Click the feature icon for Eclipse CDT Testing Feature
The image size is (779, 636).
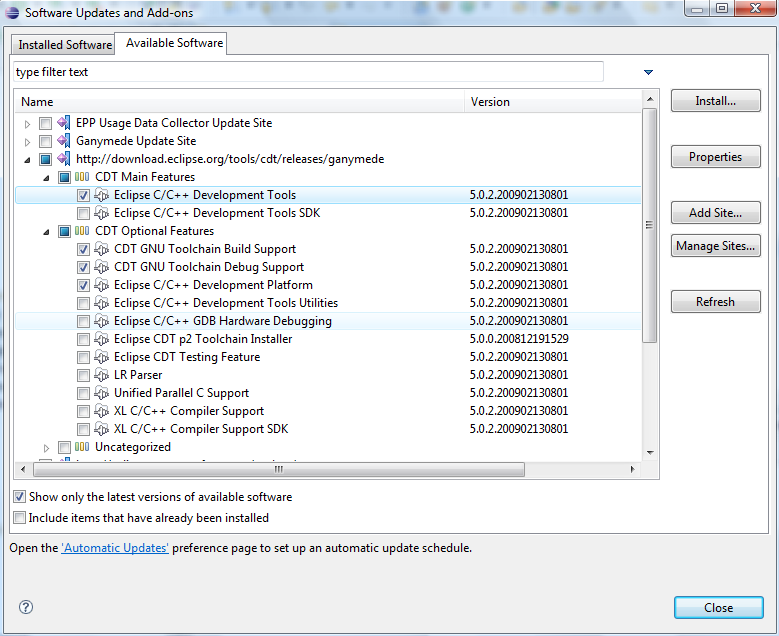101,357
